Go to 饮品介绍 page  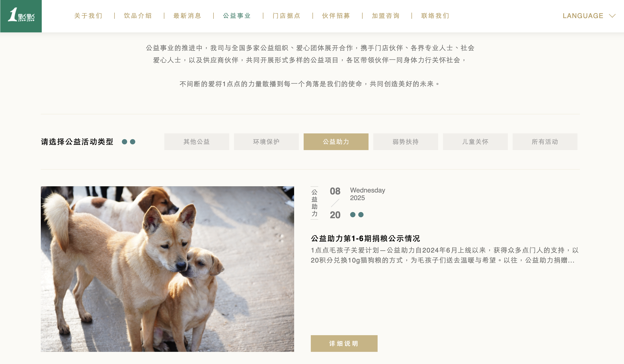138,16
